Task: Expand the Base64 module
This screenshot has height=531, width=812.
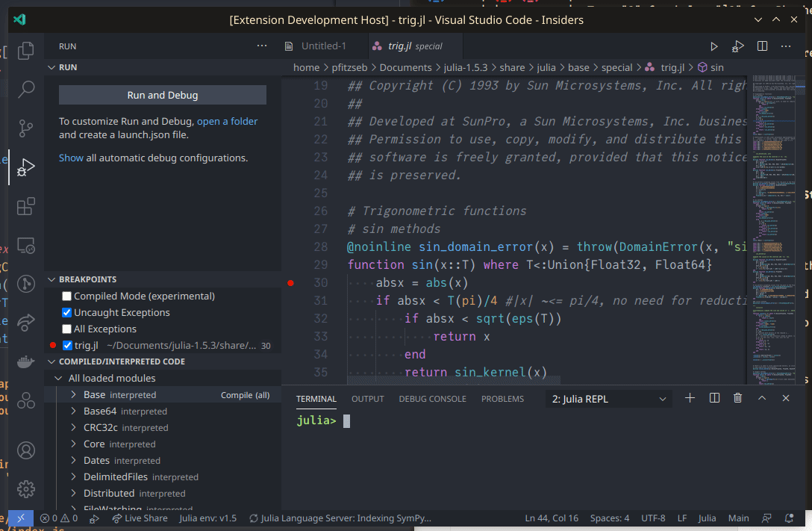Action: [x=73, y=412]
